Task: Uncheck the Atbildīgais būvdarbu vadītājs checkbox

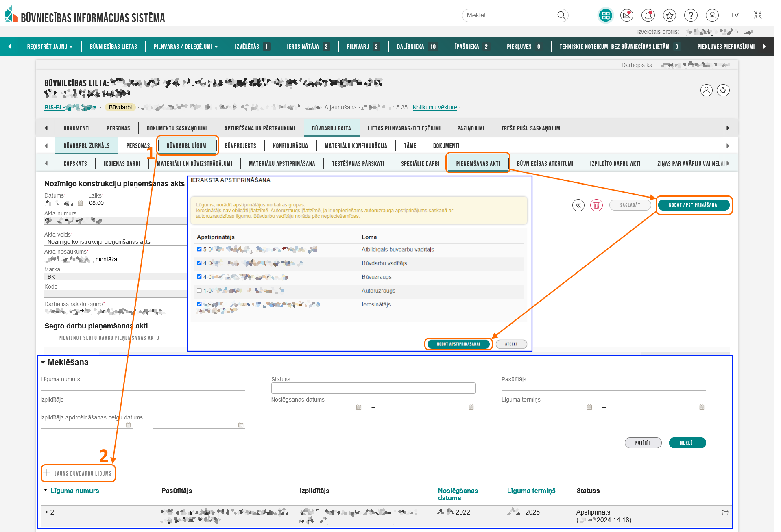Action: click(199, 249)
